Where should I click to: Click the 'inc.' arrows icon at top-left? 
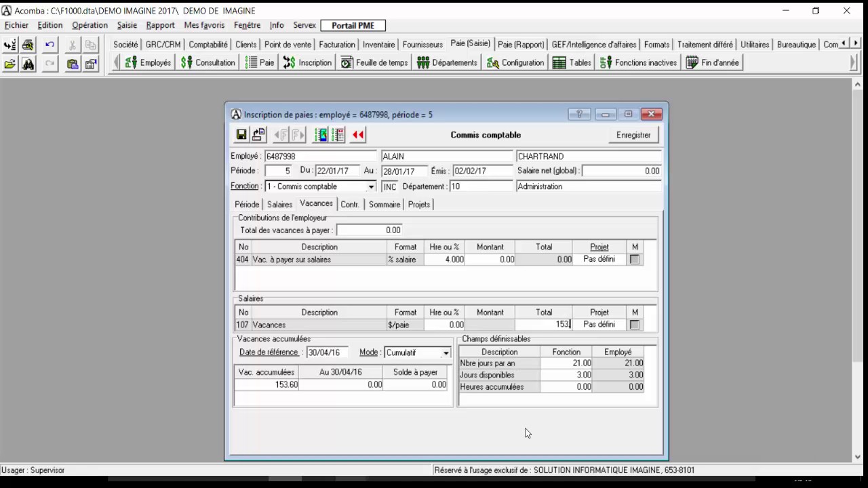click(x=9, y=45)
